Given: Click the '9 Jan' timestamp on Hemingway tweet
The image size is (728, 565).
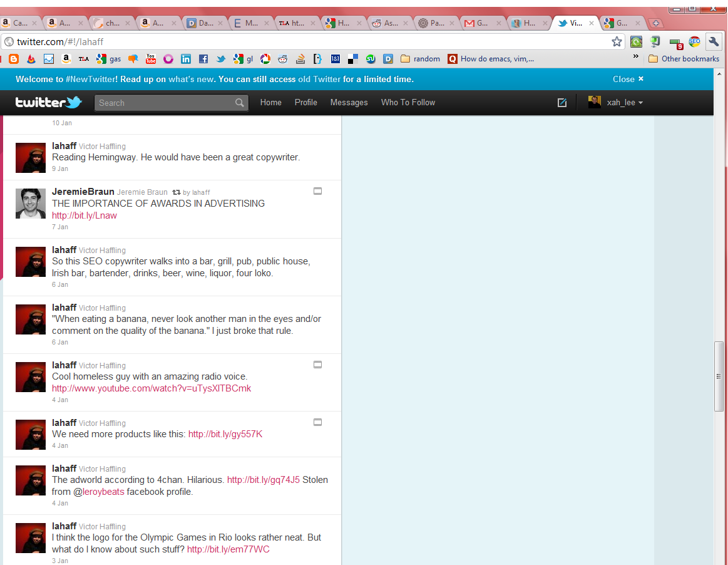Looking at the screenshot, I should point(60,168).
